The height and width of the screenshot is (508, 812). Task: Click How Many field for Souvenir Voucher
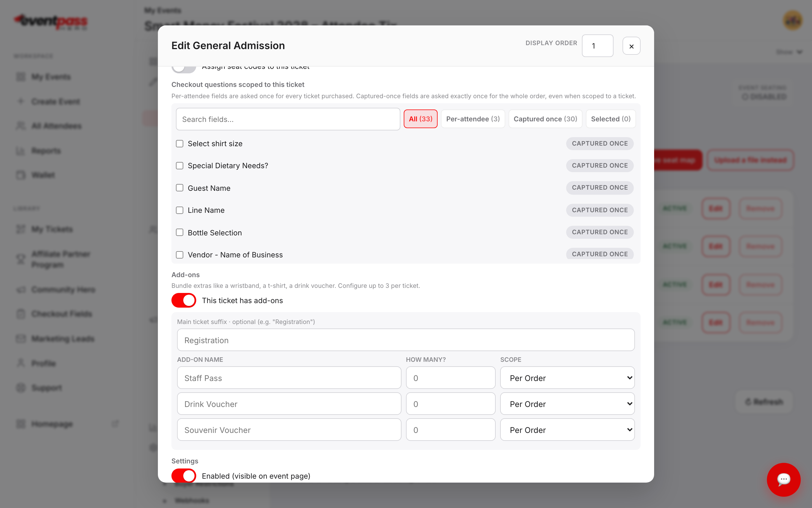[x=450, y=430]
